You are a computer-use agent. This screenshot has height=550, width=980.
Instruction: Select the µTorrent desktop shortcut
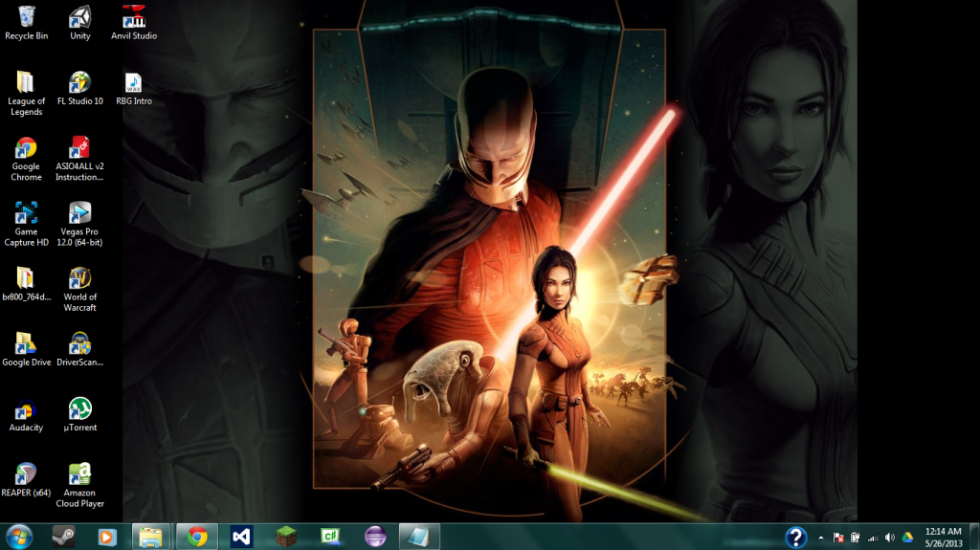[x=80, y=415]
